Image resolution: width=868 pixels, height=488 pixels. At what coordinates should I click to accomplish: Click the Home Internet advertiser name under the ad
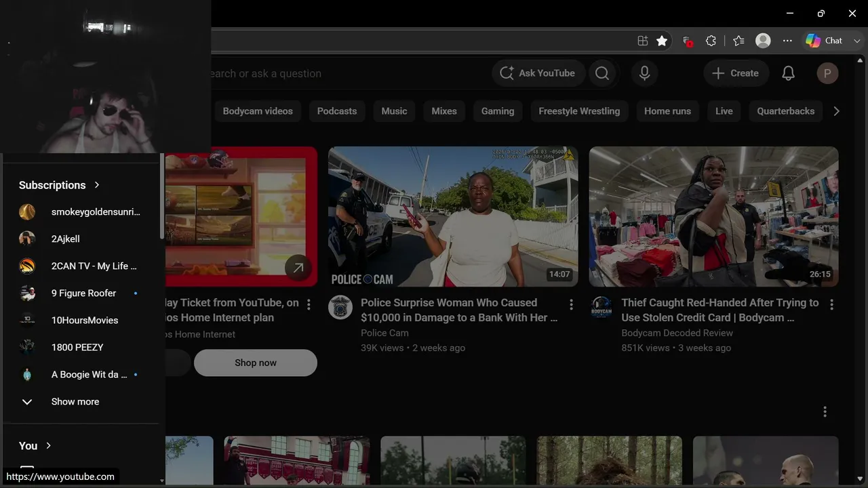click(201, 334)
